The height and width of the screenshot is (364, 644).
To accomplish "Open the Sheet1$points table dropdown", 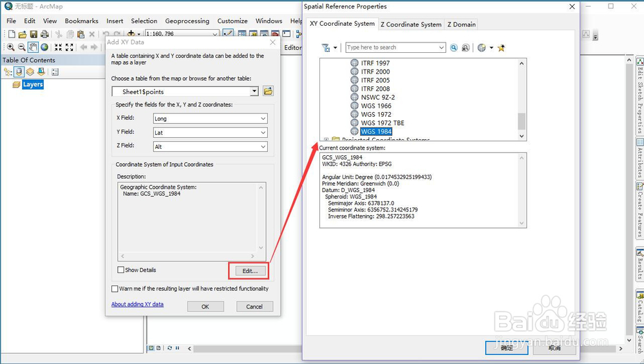I will coord(254,91).
